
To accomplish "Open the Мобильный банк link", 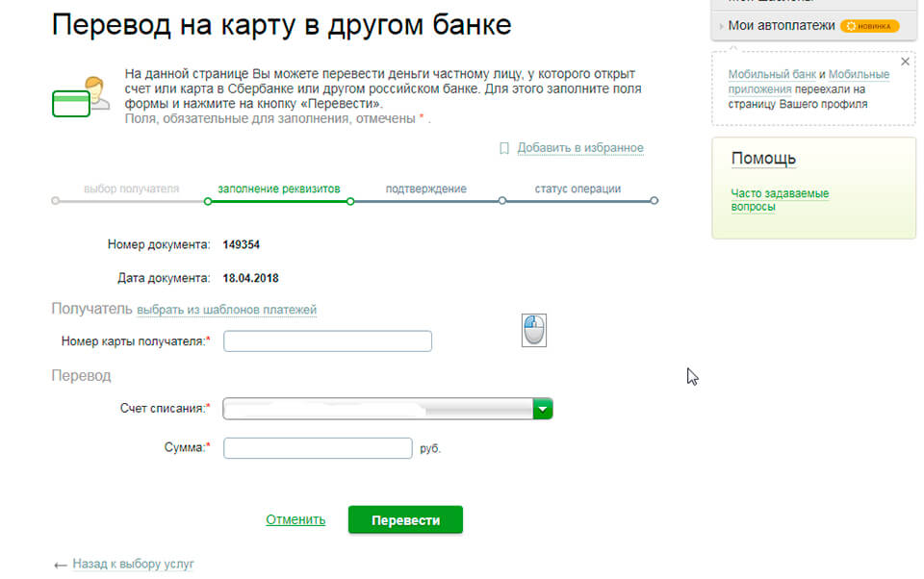I will pyautogui.click(x=772, y=74).
